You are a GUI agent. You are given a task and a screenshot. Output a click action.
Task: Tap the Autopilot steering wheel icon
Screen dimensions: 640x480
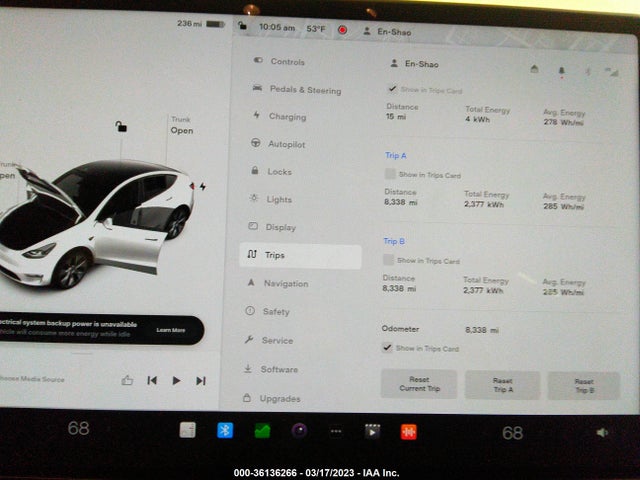click(256, 142)
